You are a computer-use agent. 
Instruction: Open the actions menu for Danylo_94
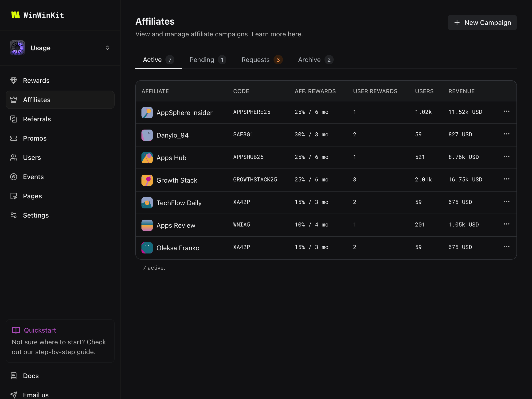tap(507, 134)
